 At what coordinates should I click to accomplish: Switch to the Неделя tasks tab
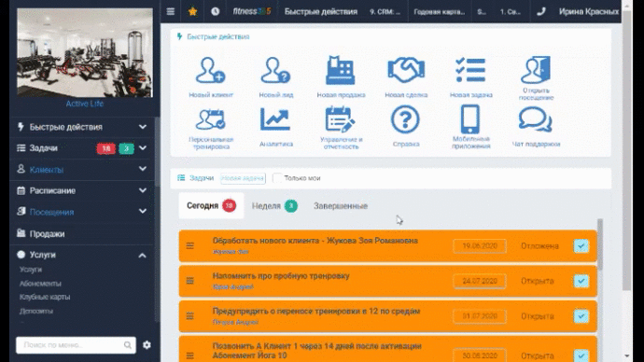click(274, 205)
